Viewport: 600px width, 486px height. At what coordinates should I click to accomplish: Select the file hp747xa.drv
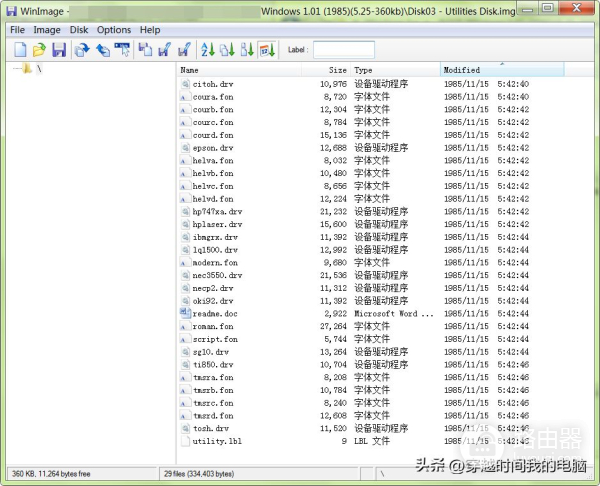click(217, 211)
